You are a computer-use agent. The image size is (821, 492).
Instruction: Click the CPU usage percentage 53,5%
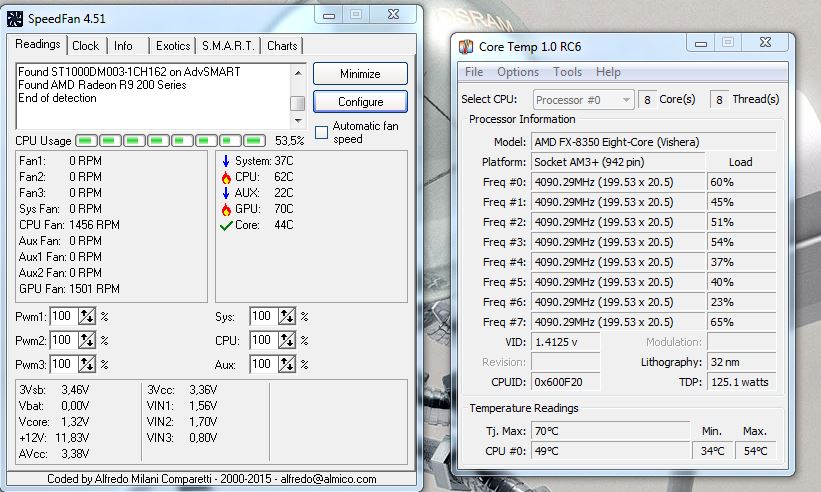click(290, 141)
